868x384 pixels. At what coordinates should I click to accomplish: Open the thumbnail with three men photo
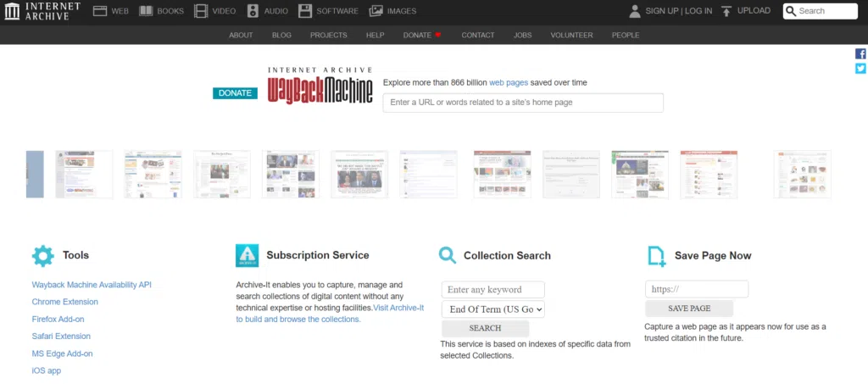point(359,175)
